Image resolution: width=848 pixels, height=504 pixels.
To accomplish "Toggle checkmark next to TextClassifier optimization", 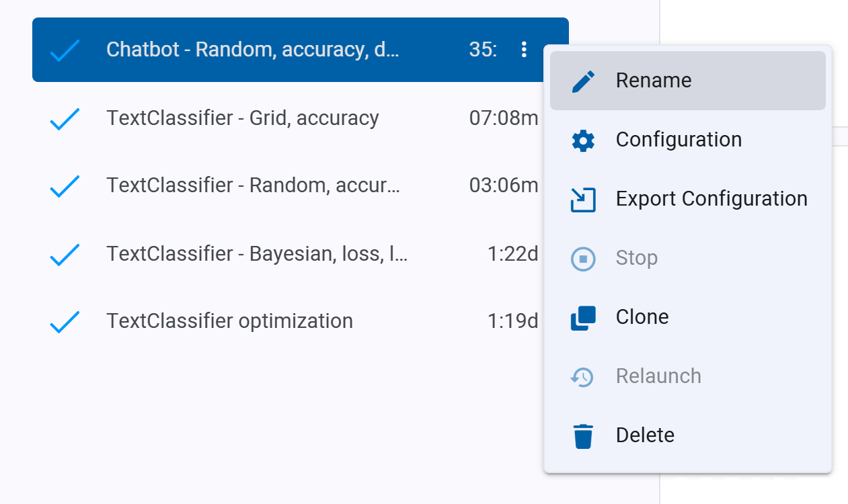I will [x=65, y=321].
